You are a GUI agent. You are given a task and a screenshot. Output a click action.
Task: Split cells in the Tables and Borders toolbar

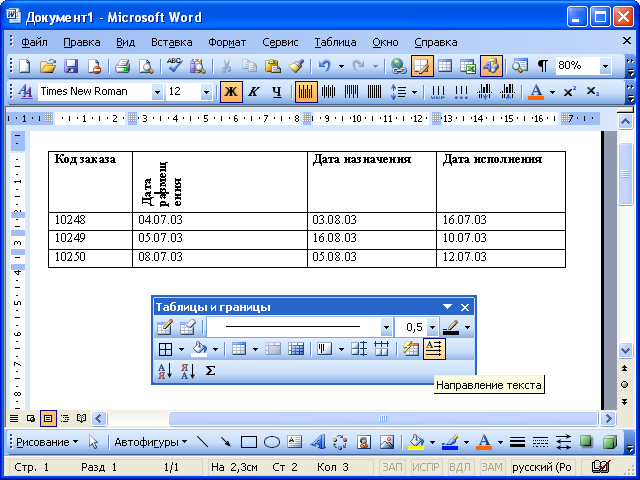[296, 349]
